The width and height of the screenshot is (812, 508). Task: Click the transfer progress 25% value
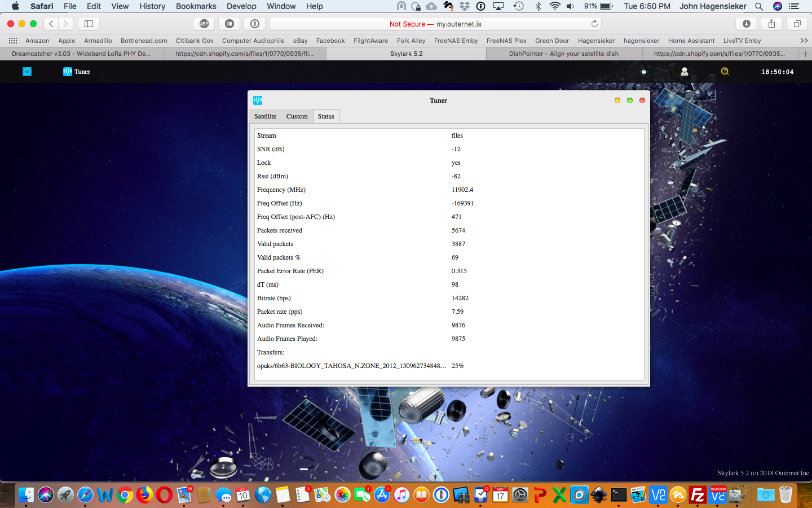click(457, 366)
